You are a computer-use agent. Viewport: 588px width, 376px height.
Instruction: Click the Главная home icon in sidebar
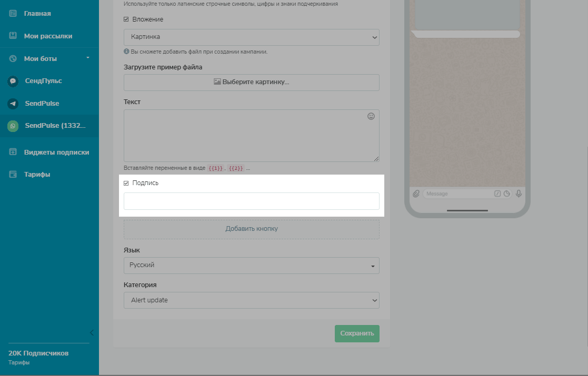pos(13,14)
